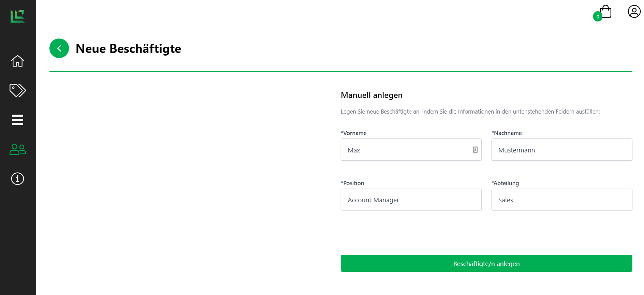Open the hamburger list menu
This screenshot has width=644, height=295.
[17, 120]
